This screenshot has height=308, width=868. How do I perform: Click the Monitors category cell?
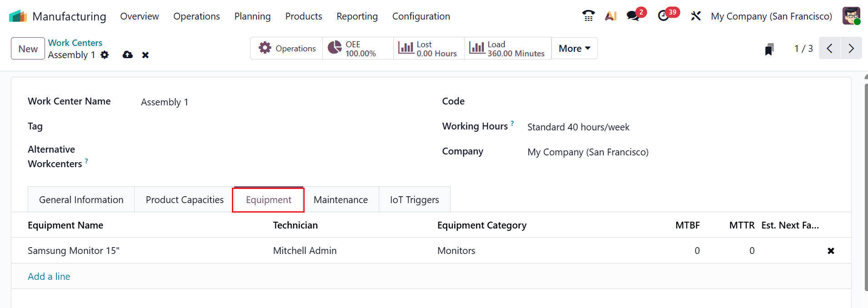456,251
